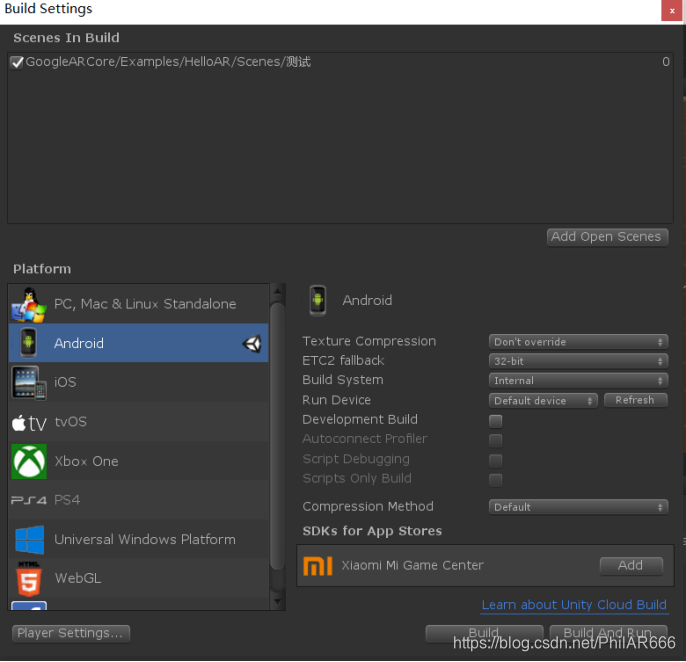Open the ETC2 fallback dropdown
686x662 pixels.
578,361
